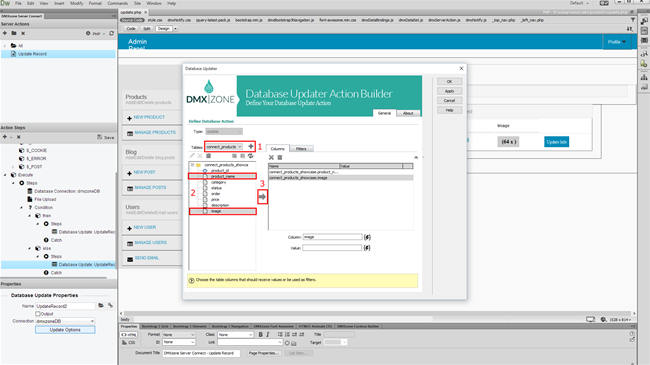Click Save icon in Action Steps panel
Image resolution: width=650 pixels, height=365 pixels.
click(x=106, y=137)
